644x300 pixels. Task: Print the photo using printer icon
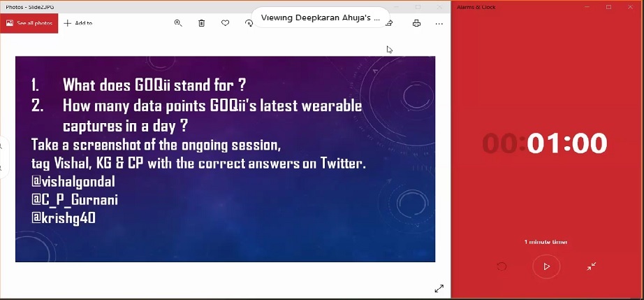[x=416, y=23]
